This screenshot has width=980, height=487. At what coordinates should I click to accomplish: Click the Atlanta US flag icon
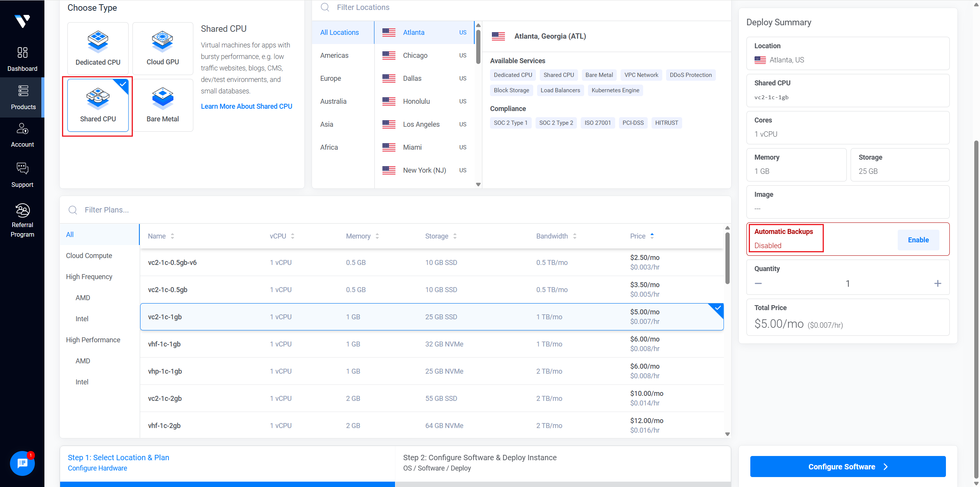pos(389,33)
